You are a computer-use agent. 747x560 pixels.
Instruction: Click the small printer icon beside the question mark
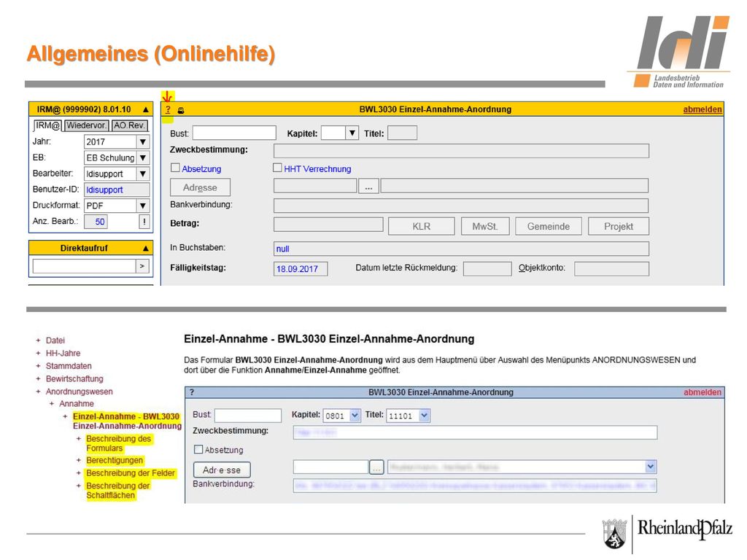coord(181,111)
